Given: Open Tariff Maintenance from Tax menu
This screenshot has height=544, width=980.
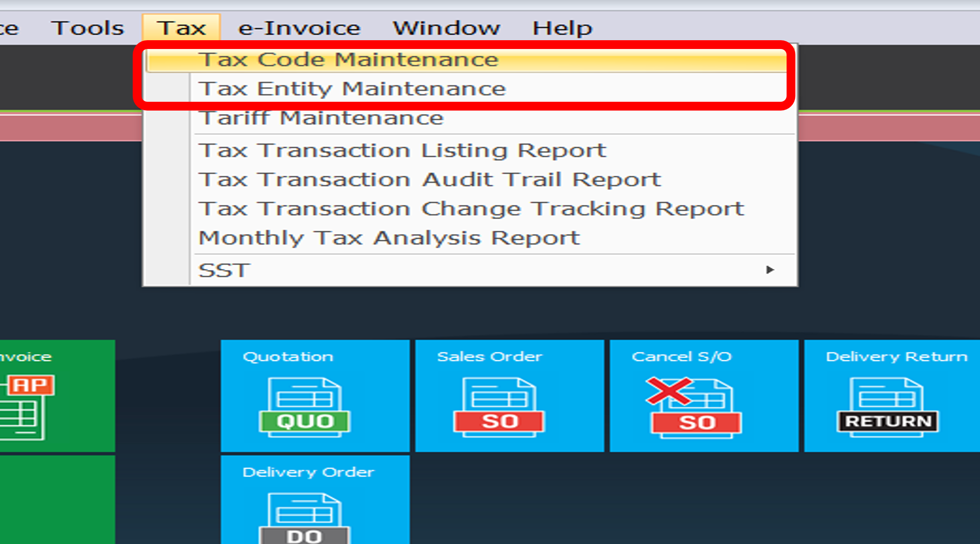Looking at the screenshot, I should coord(321,118).
